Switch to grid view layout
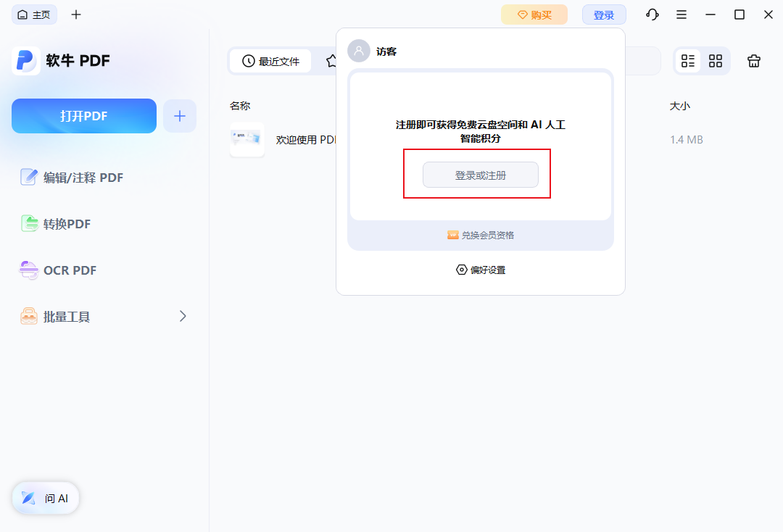The height and width of the screenshot is (532, 783). tap(716, 61)
